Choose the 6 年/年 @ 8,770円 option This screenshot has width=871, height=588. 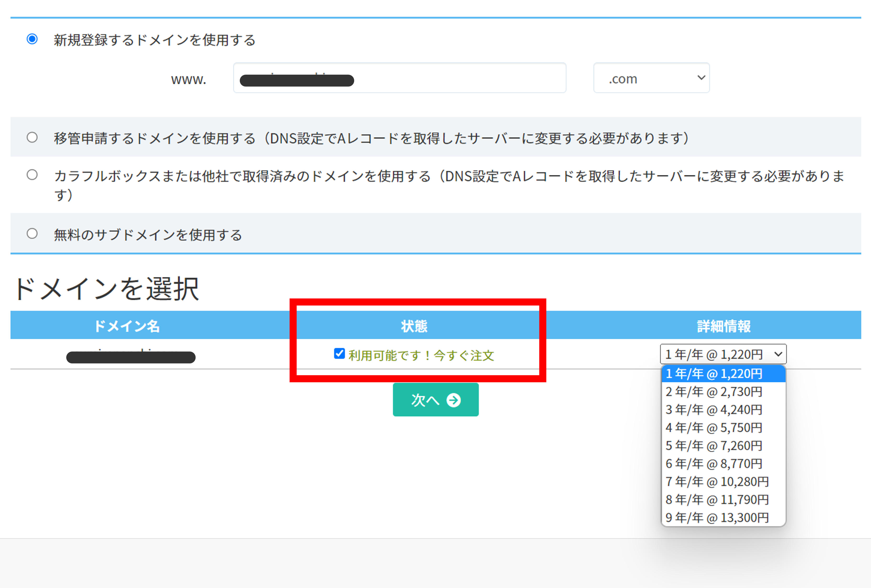coord(723,464)
